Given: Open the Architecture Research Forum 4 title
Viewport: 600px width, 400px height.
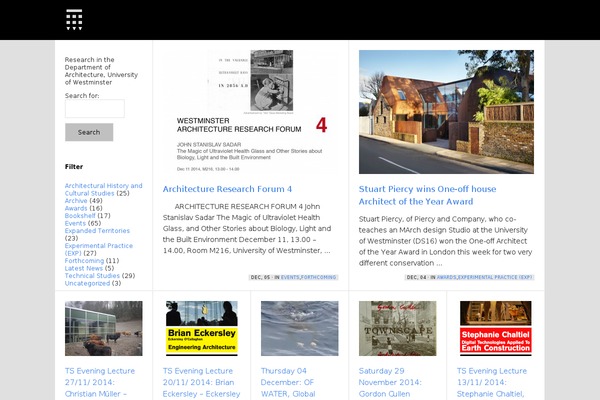Looking at the screenshot, I should pyautogui.click(x=227, y=189).
